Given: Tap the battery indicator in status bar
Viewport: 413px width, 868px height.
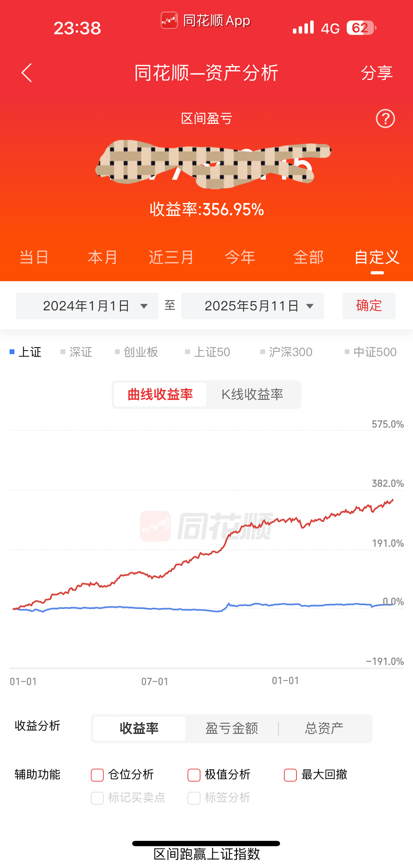Looking at the screenshot, I should (362, 28).
